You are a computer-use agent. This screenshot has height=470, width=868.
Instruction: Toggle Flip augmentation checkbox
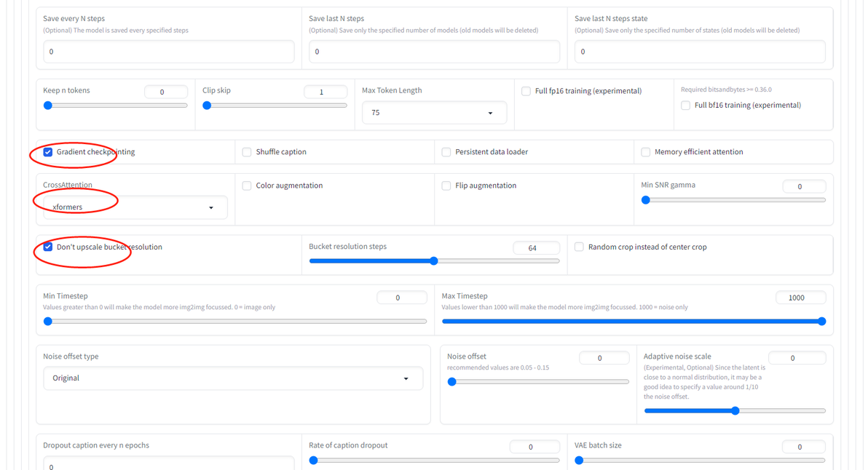(x=446, y=186)
